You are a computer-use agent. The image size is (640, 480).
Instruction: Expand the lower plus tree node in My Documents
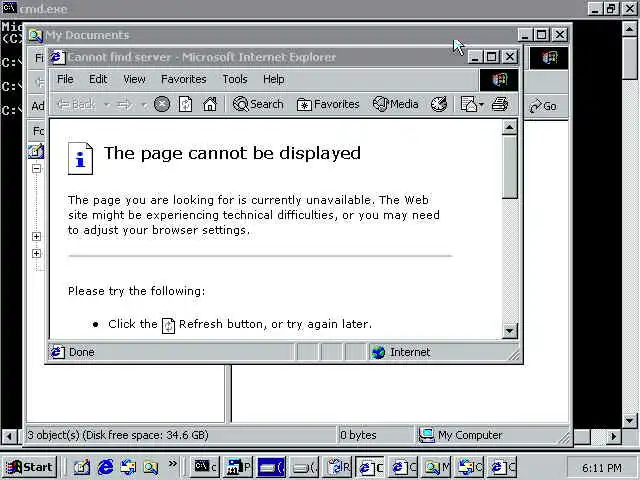(x=36, y=253)
